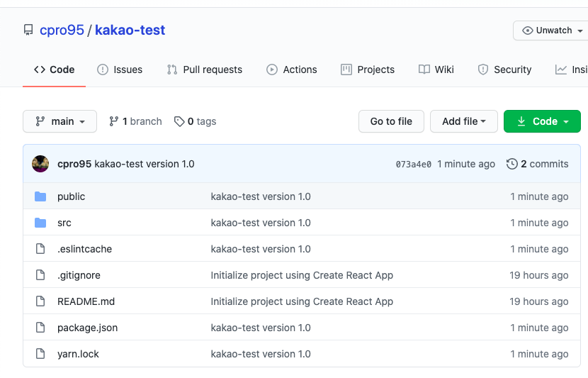Open the Insights tab
This screenshot has height=378, width=588.
[572, 70]
